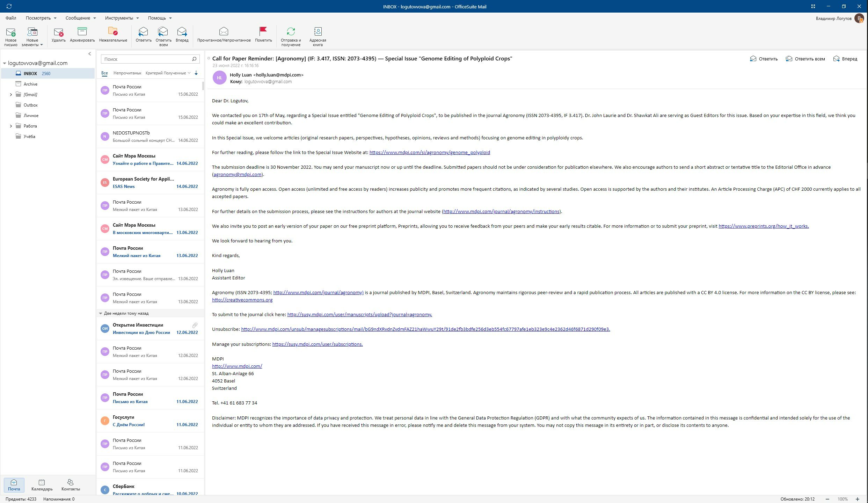The height and width of the screenshot is (503, 868).
Task: Reply using the toolbar Ответить icon
Action: click(x=144, y=35)
